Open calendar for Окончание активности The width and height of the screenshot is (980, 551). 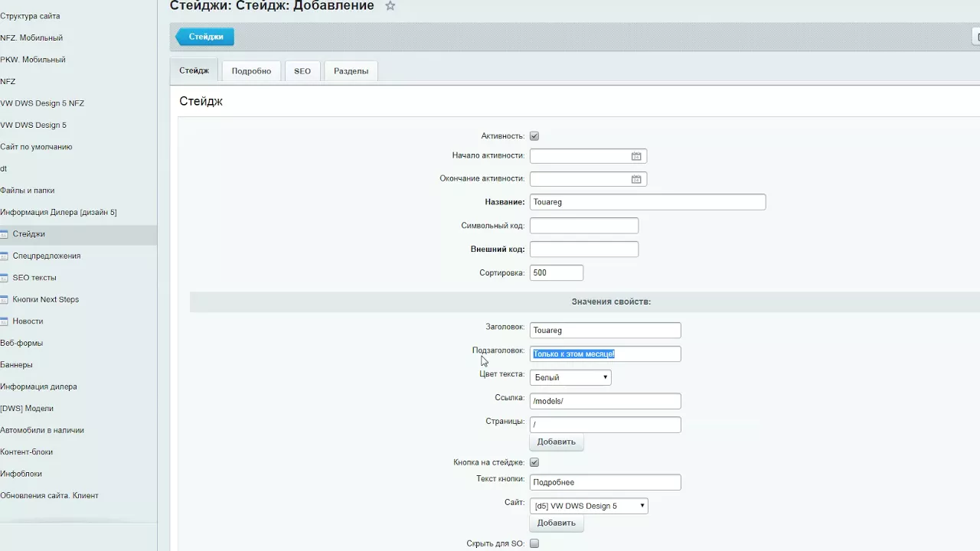636,179
